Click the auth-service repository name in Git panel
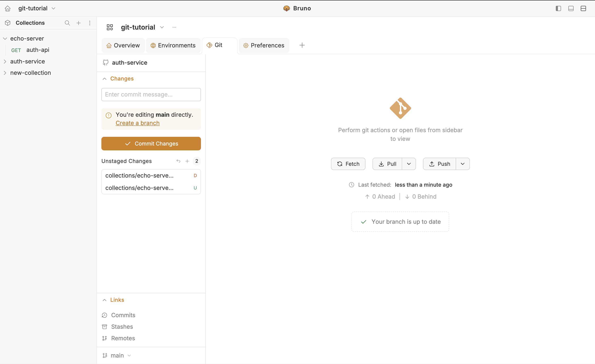 (130, 63)
